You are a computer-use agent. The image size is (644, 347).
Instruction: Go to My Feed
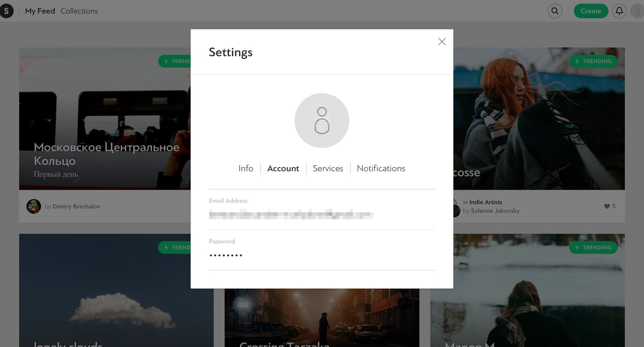40,11
